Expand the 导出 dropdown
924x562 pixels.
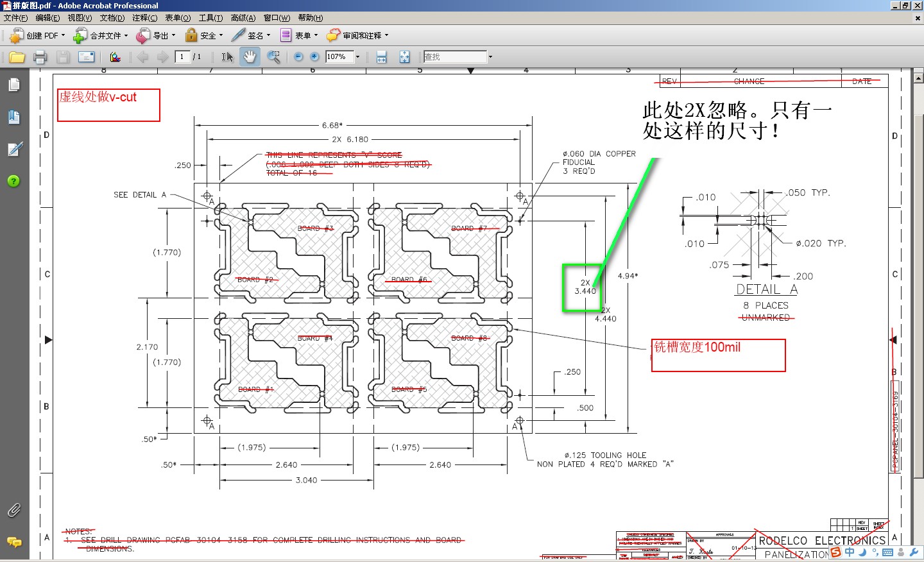tap(173, 36)
